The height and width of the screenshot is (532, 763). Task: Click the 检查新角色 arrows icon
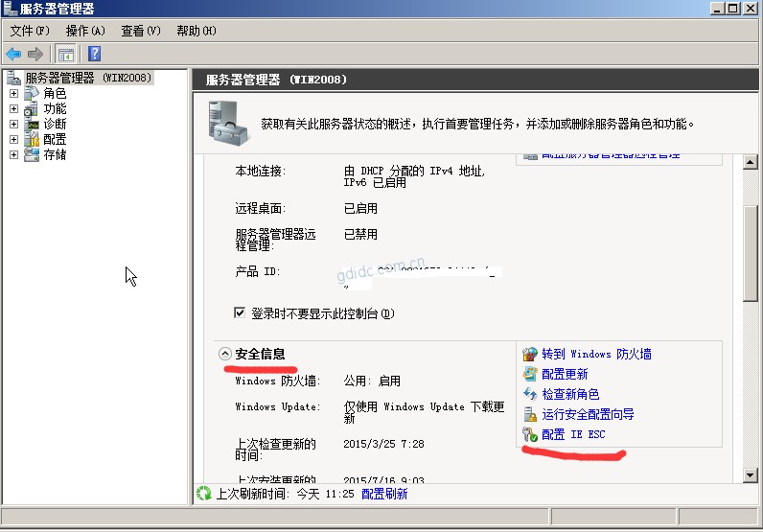click(x=530, y=394)
